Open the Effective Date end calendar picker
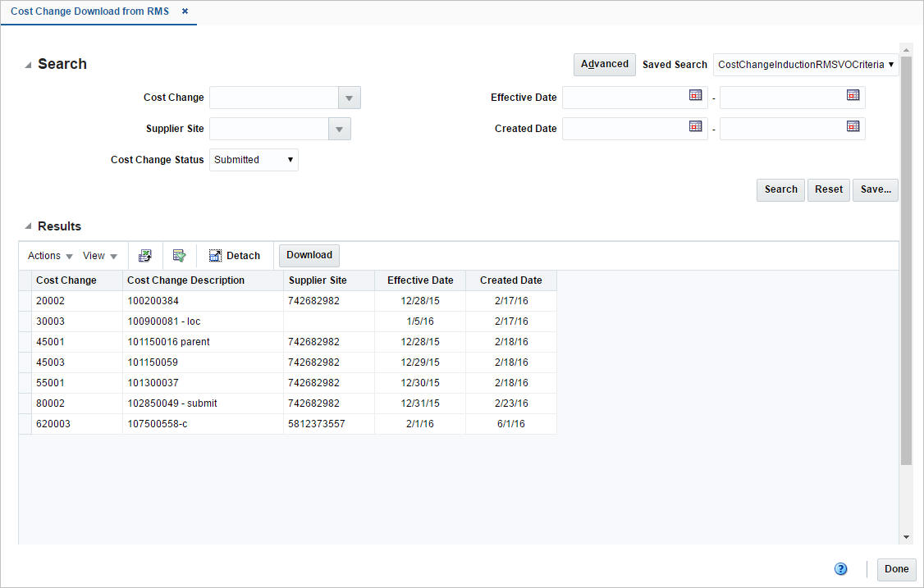This screenshot has width=924, height=588. (853, 95)
